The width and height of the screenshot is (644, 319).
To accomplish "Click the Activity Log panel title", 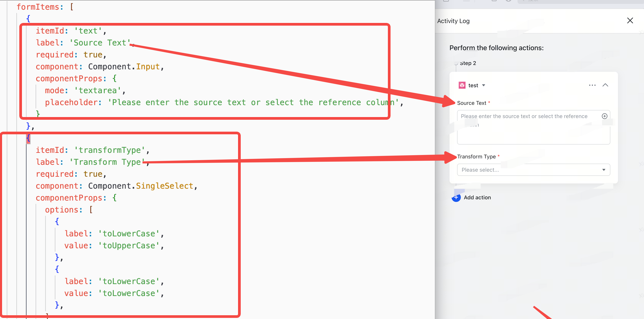I will coord(453,21).
